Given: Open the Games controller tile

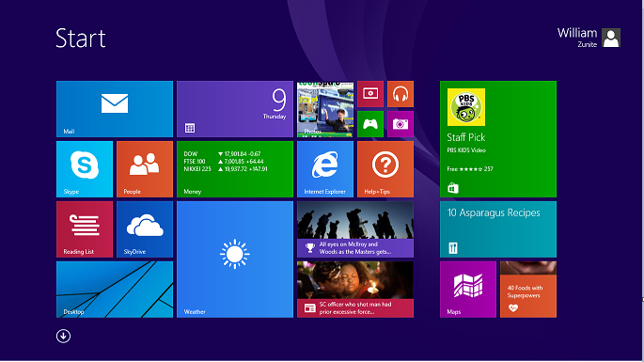Looking at the screenshot, I should click(370, 124).
